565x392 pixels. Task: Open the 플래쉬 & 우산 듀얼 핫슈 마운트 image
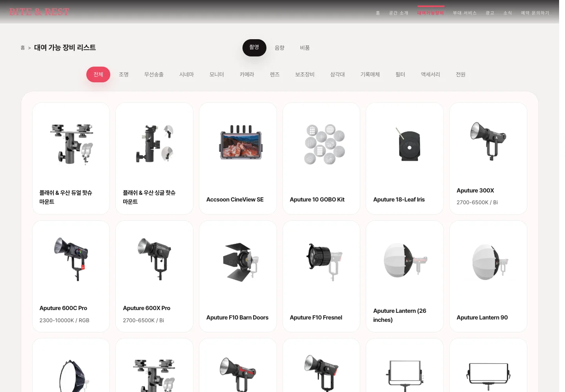pyautogui.click(x=72, y=144)
